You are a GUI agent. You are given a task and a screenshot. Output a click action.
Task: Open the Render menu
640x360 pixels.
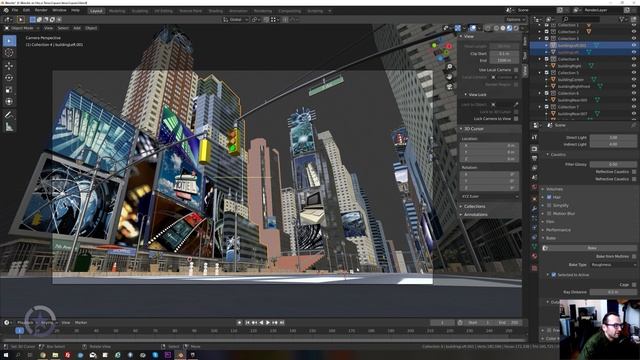(x=41, y=10)
